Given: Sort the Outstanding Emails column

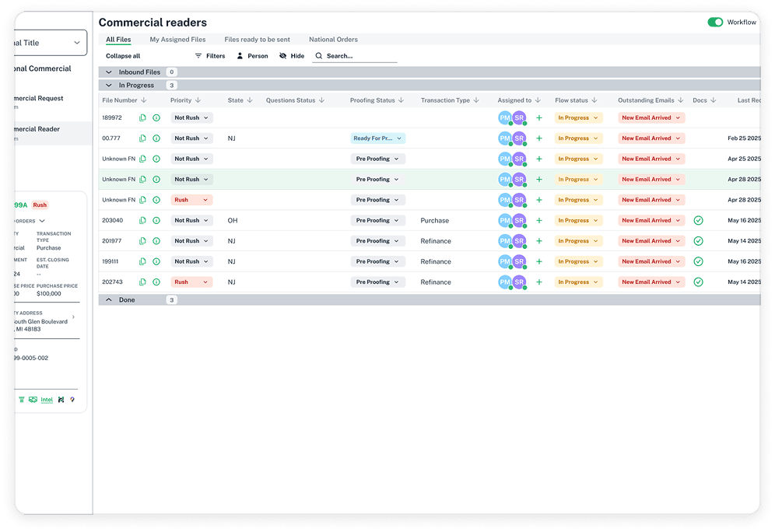Looking at the screenshot, I should 681,100.
